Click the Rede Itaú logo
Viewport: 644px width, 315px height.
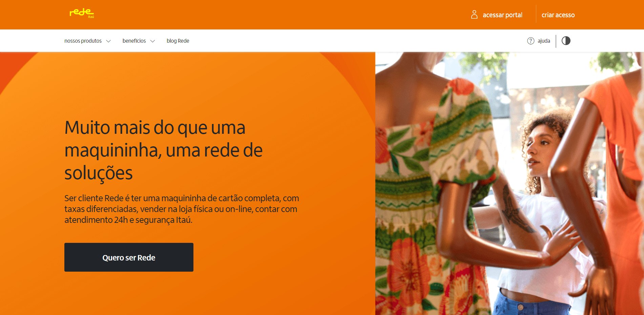(82, 13)
